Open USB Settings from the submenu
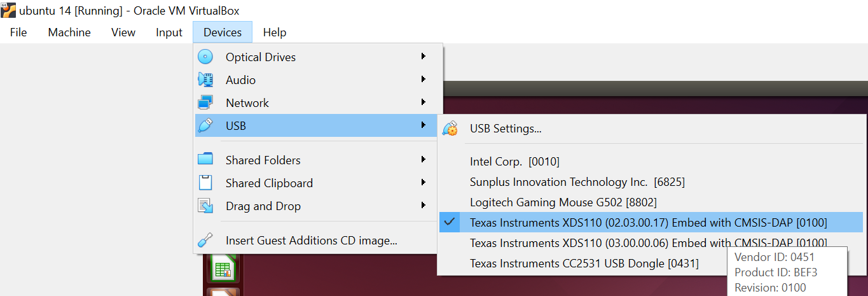 pyautogui.click(x=506, y=129)
